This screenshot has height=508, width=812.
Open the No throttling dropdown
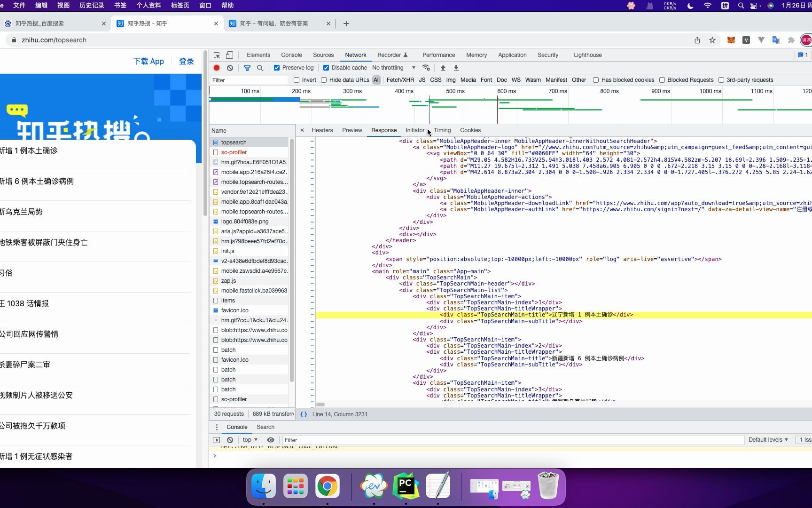point(394,68)
